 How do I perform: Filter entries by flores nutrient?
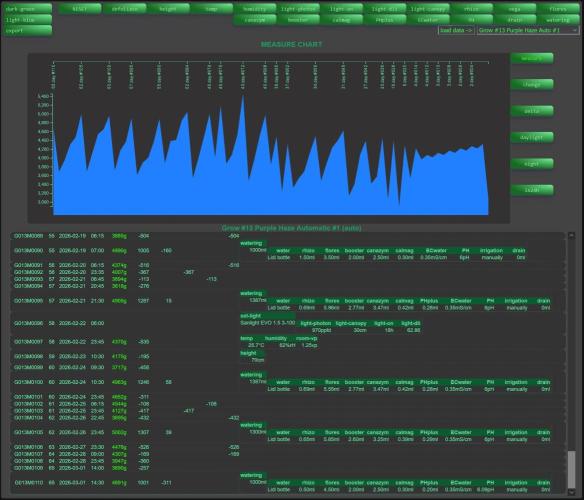(558, 9)
